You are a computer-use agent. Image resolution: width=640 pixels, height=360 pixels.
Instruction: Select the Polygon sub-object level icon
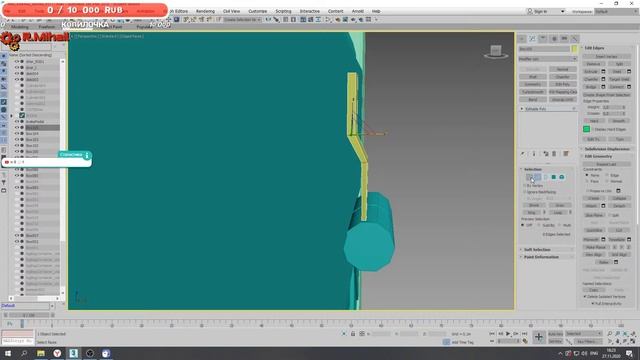click(x=554, y=177)
